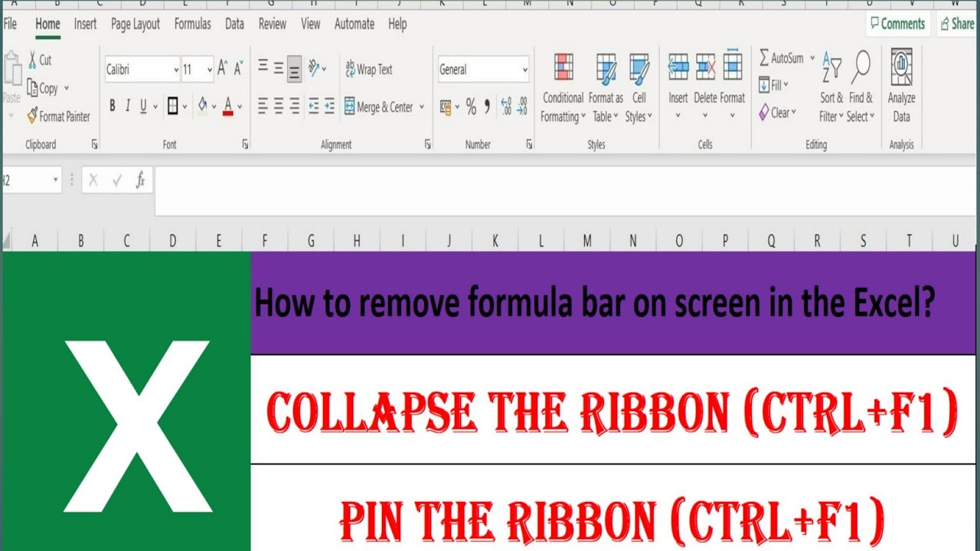Apply Comma Style format
980x551 pixels.
(487, 107)
